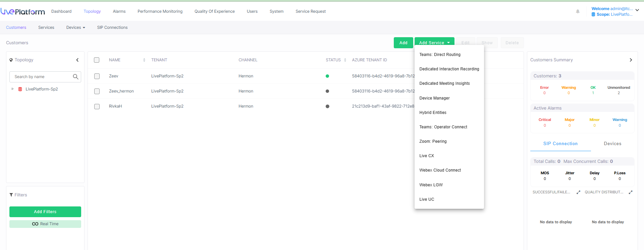Select the SIP Connection summary tab

[560, 144]
